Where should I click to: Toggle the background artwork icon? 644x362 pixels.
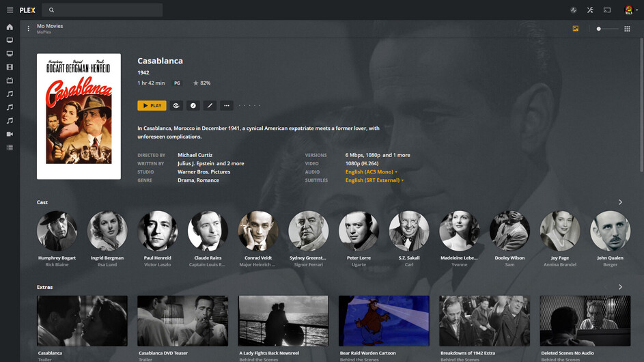[576, 29]
